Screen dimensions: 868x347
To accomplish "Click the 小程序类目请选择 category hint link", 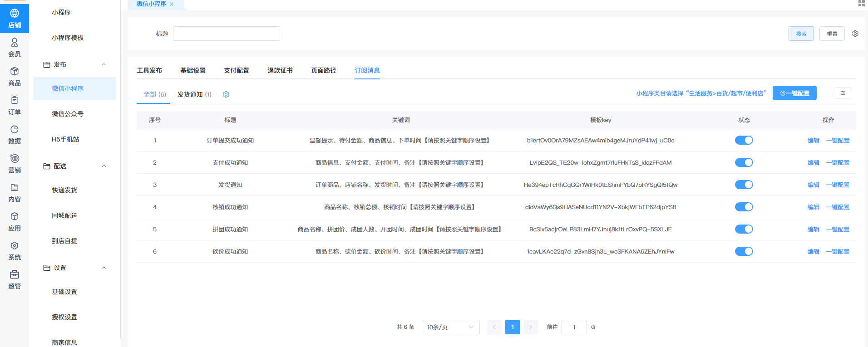I will pyautogui.click(x=701, y=93).
